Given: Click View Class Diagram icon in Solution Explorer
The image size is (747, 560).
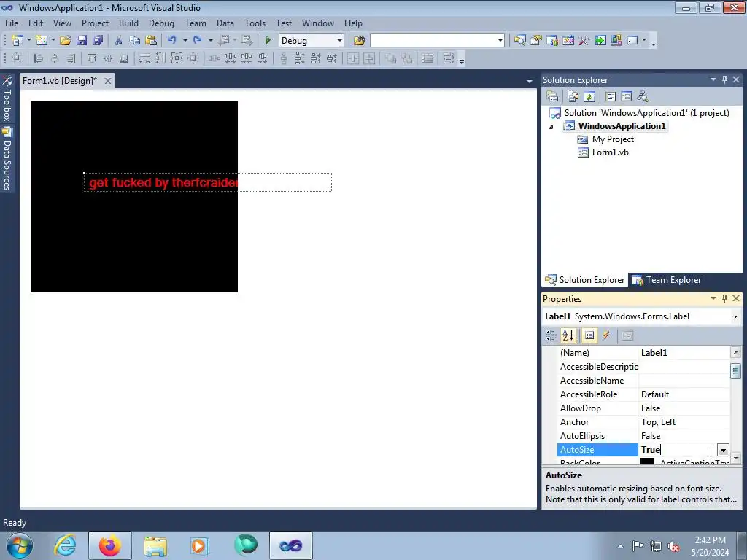Looking at the screenshot, I should (642, 97).
